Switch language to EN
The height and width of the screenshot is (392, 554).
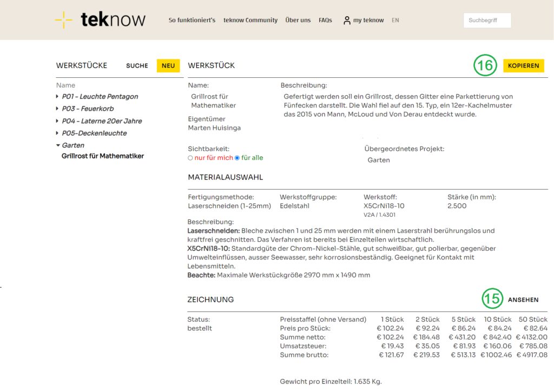[x=395, y=20]
